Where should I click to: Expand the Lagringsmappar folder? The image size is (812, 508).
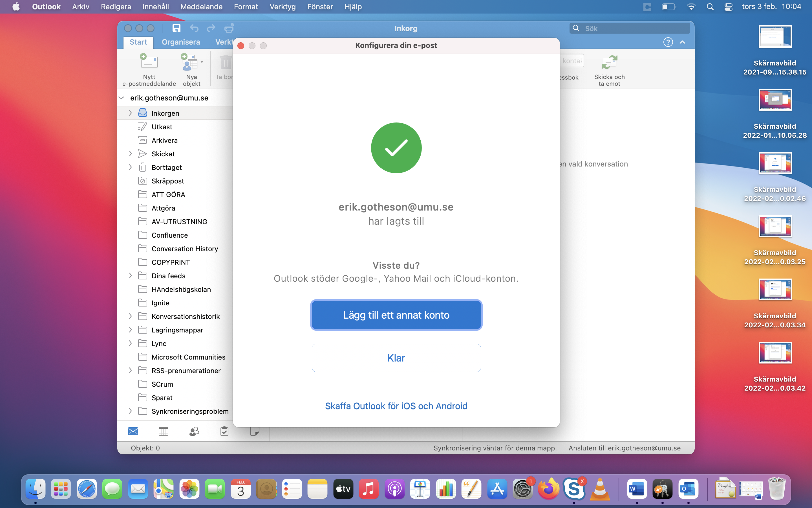click(x=130, y=330)
